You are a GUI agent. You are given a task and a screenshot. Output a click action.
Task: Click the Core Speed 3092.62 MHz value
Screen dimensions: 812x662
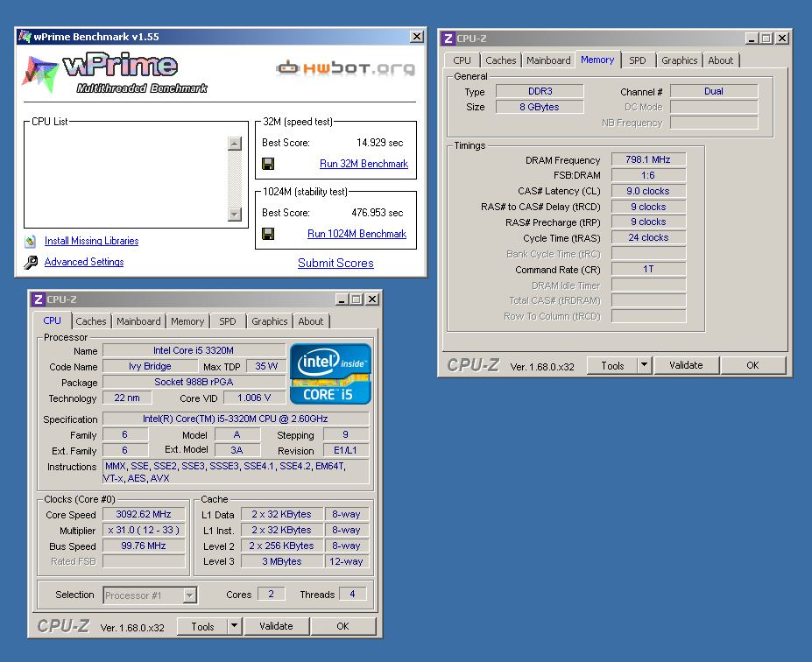(144, 514)
